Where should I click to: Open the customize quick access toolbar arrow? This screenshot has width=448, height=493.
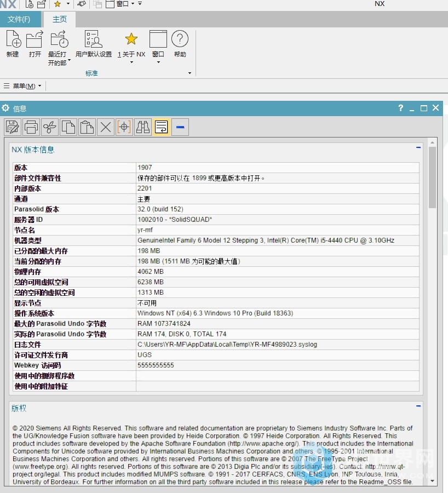[x=140, y=4]
